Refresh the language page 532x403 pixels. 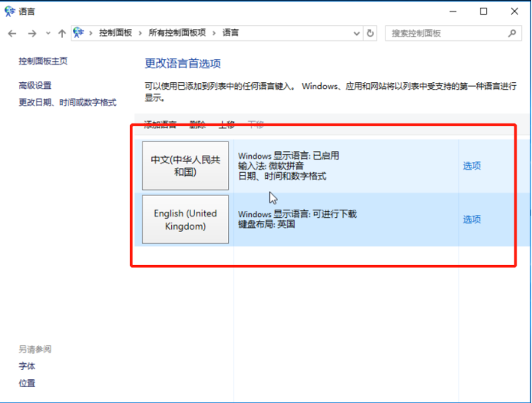click(x=370, y=33)
